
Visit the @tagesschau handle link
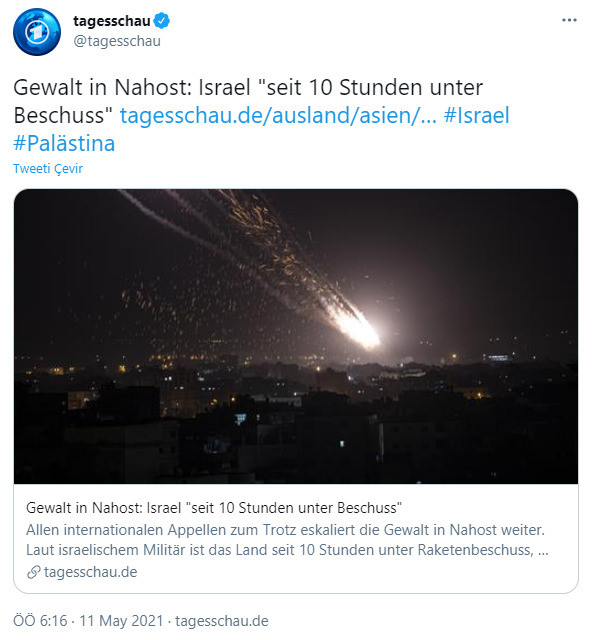coord(117,41)
